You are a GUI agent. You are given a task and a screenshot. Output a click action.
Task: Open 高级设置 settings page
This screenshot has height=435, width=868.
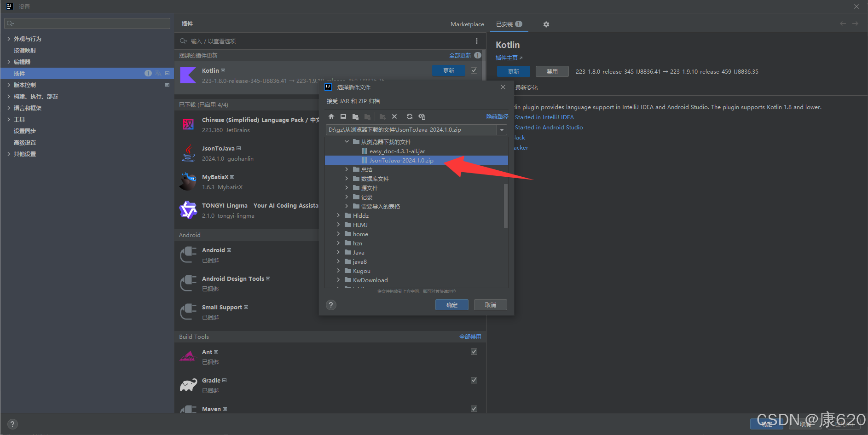point(25,143)
